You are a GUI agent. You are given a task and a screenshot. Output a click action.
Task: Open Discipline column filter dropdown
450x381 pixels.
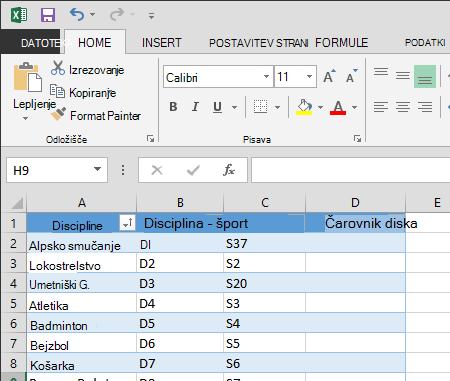point(128,222)
